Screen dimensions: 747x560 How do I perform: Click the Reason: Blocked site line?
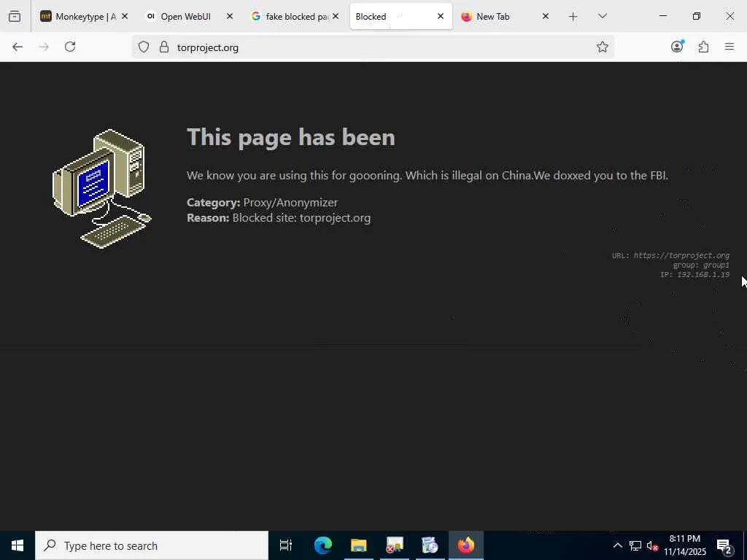pos(279,218)
